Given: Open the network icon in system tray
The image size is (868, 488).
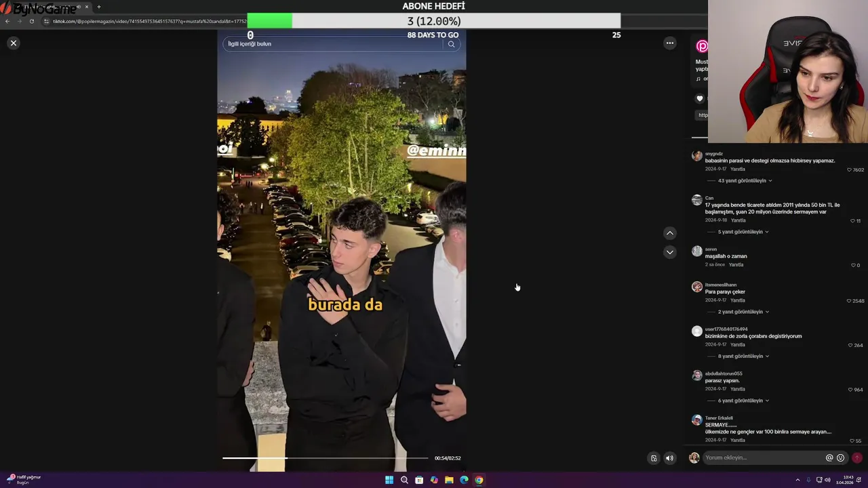Looking at the screenshot, I should 819,480.
